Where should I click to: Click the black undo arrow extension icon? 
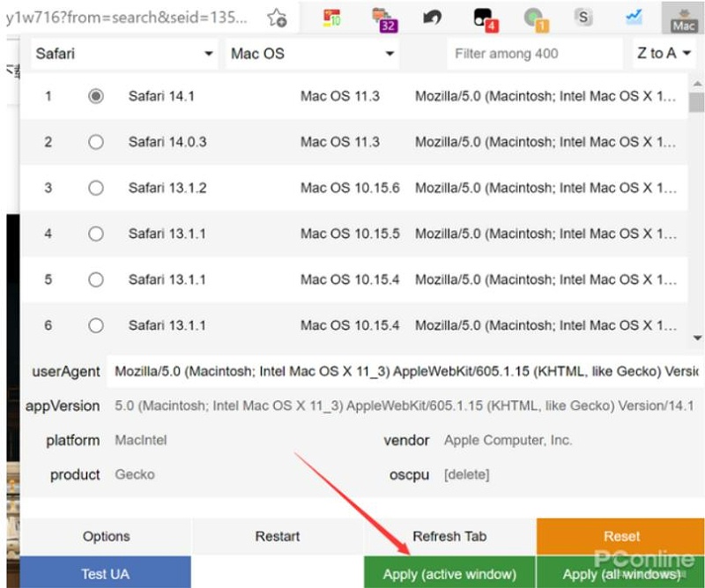[x=433, y=18]
